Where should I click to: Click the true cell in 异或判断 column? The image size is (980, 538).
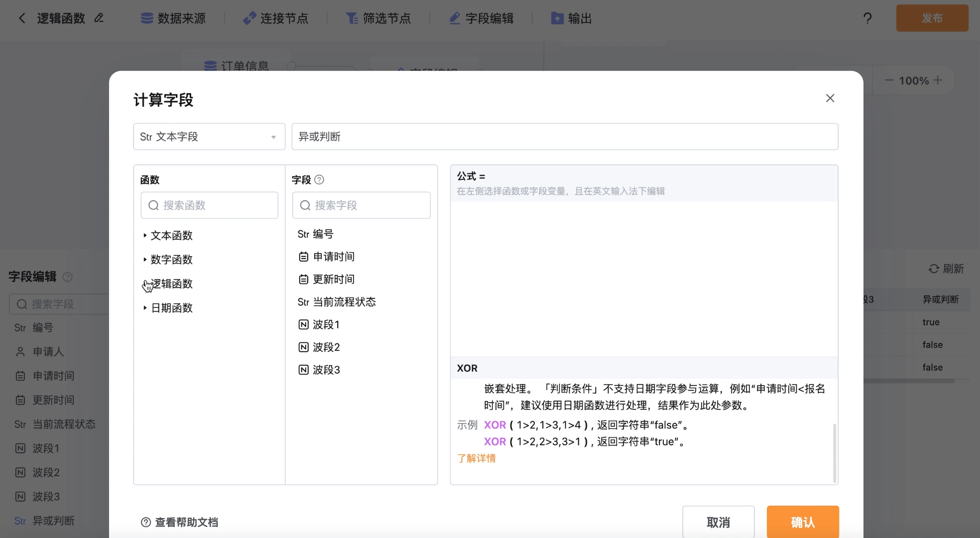(931, 322)
